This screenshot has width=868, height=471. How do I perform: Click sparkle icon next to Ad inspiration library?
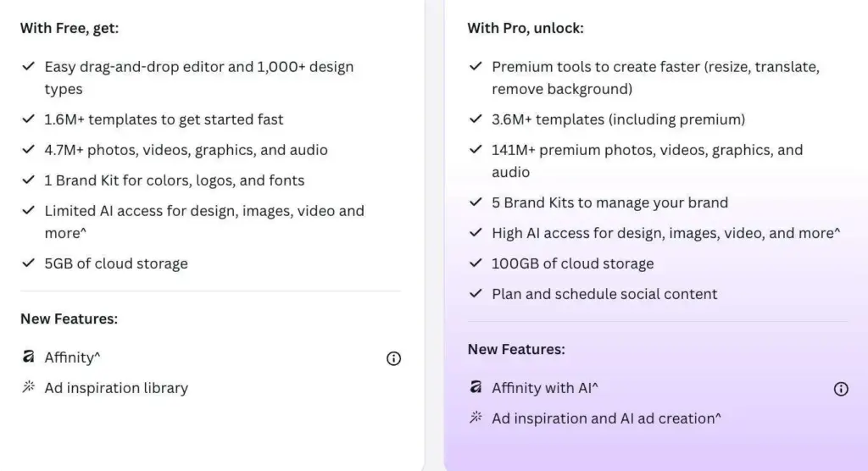(28, 386)
